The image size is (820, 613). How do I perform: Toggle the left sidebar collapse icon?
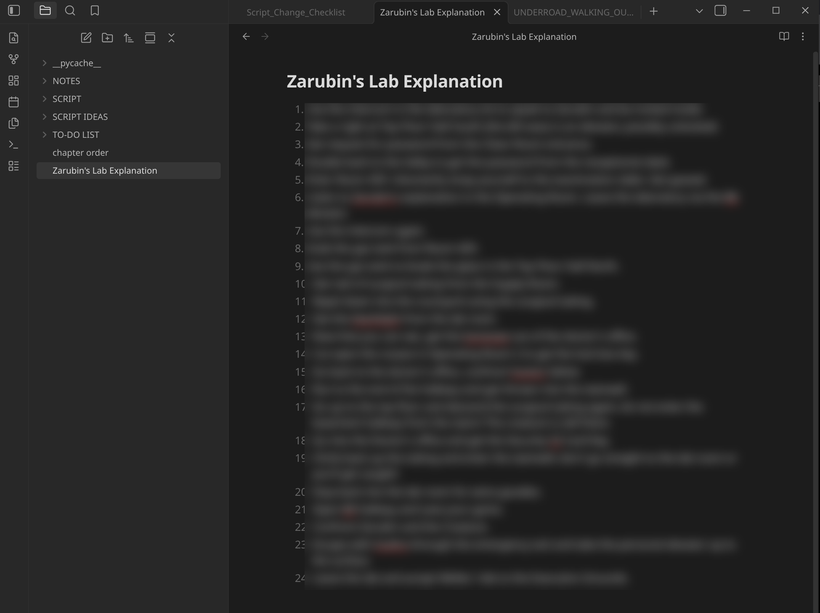[x=14, y=10]
